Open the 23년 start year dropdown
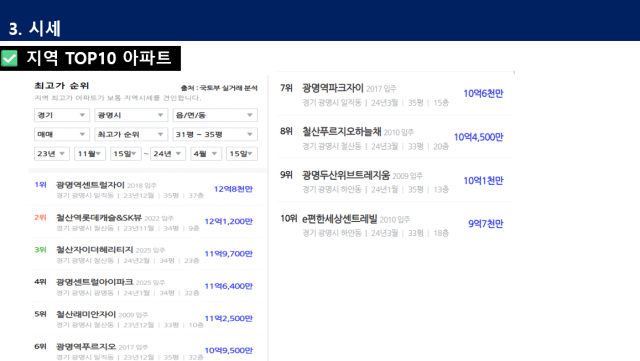 pyautogui.click(x=52, y=154)
